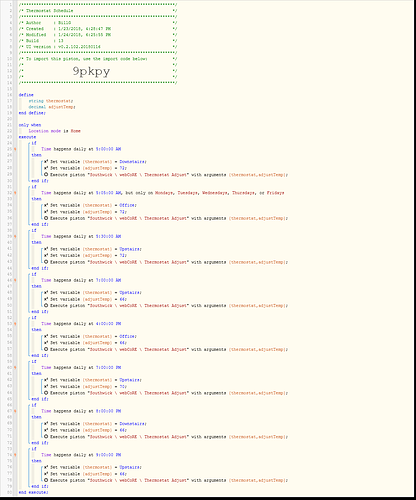
Task: Click the trigger marker beside the 5:00:00 AM condition
Action: coord(15,149)
